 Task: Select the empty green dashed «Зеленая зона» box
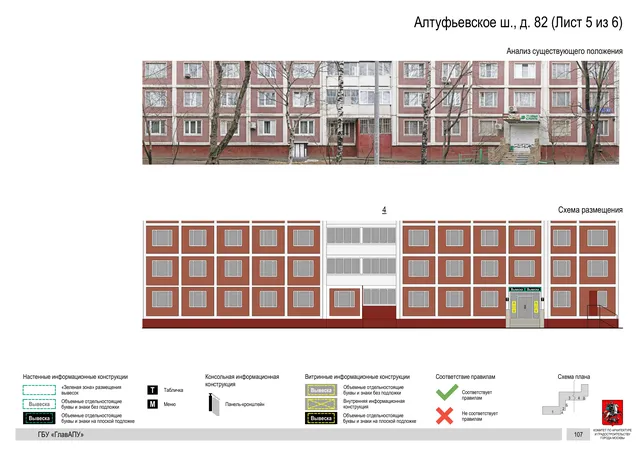39,390
